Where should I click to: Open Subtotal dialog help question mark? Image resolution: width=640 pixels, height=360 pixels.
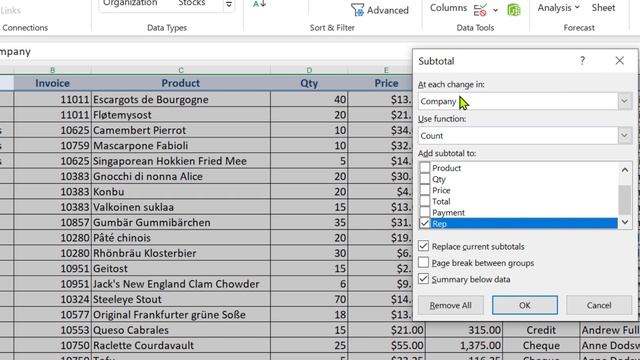point(582,61)
